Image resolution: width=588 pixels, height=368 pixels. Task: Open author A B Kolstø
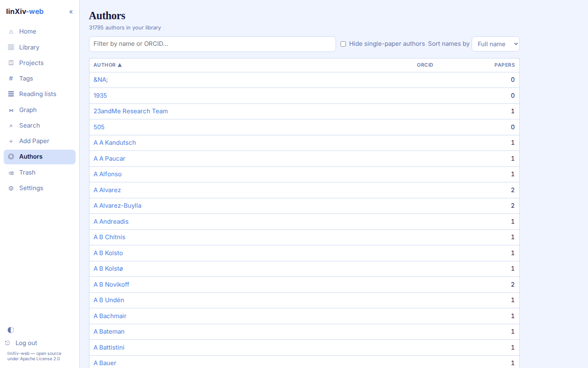pos(108,269)
